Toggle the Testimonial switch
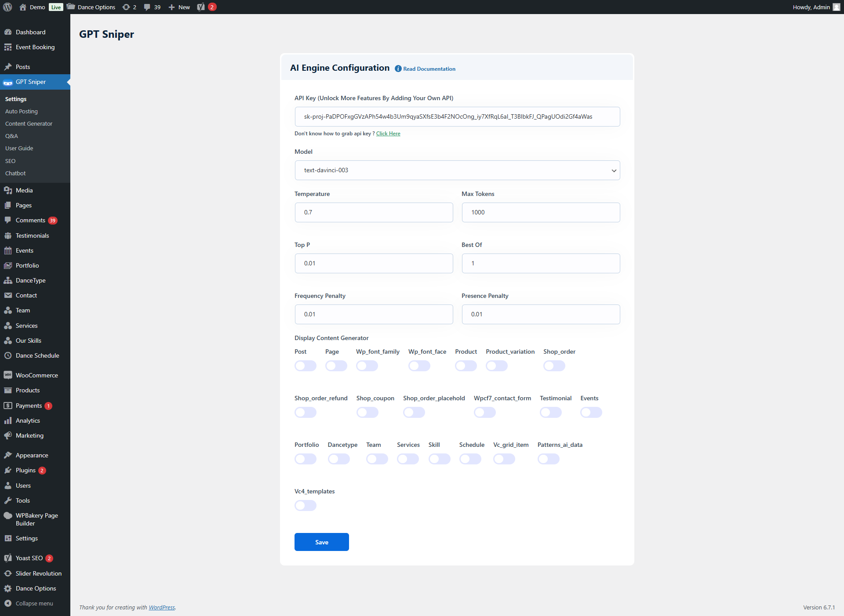 click(x=551, y=412)
